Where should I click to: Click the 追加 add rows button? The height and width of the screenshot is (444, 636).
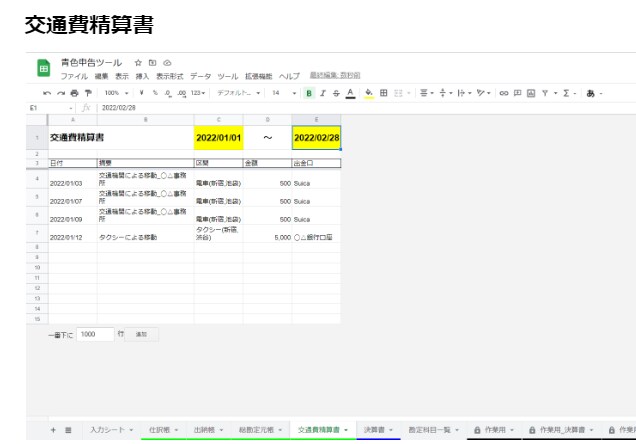tap(141, 334)
